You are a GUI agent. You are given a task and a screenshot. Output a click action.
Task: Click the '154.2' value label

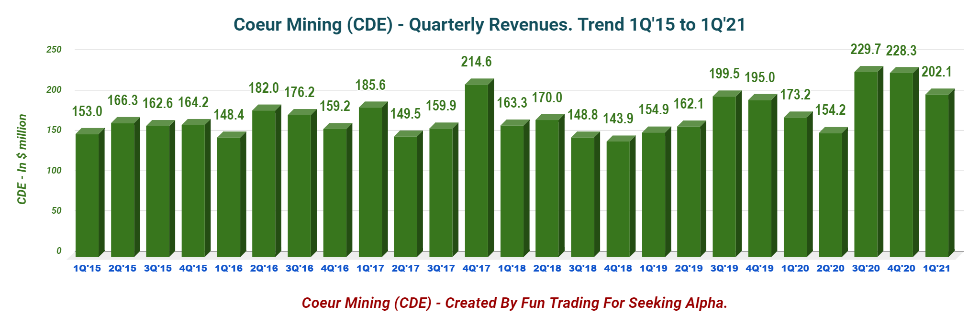click(831, 110)
